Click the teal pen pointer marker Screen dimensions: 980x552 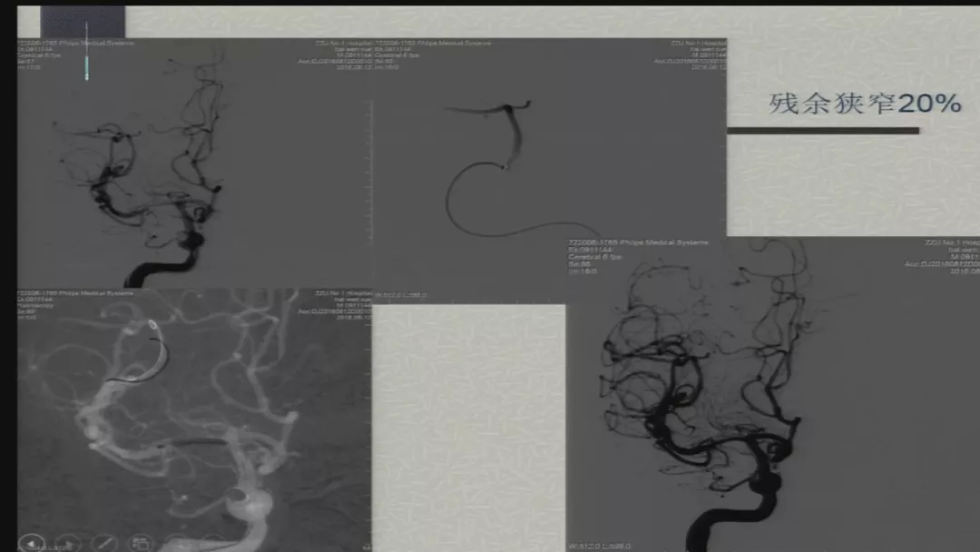86,64
